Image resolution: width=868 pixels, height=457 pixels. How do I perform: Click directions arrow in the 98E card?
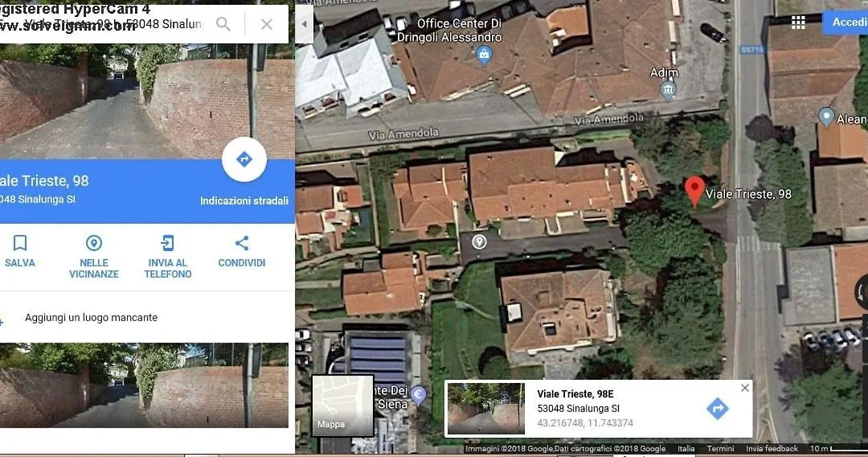click(x=718, y=409)
